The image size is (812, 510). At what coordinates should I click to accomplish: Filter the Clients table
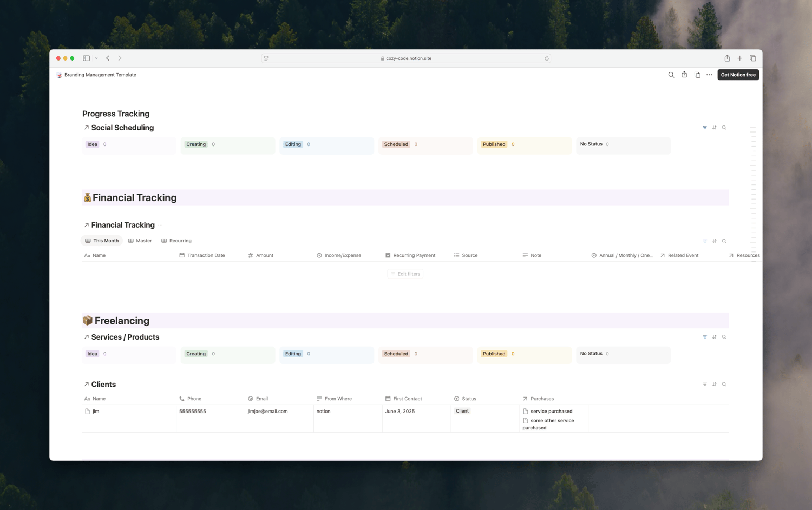point(705,385)
